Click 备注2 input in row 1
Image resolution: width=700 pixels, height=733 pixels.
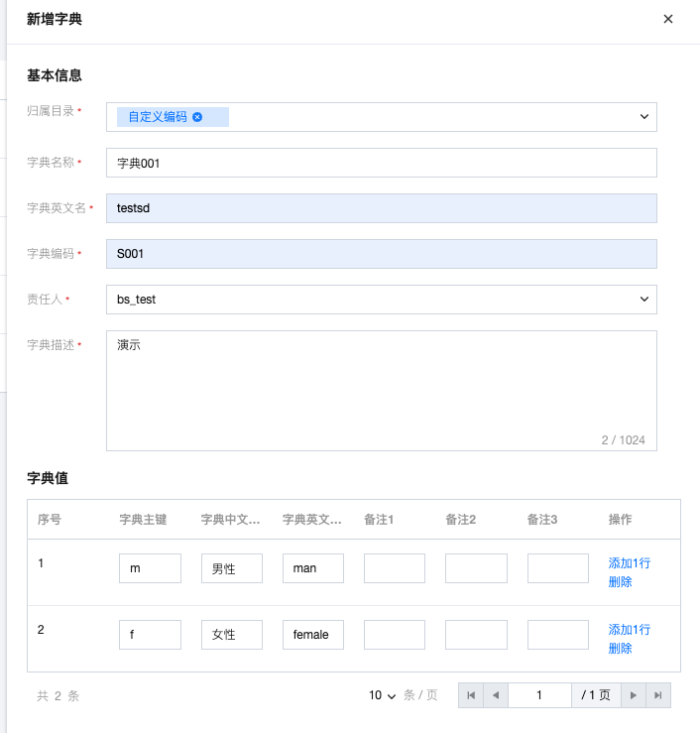click(x=476, y=568)
